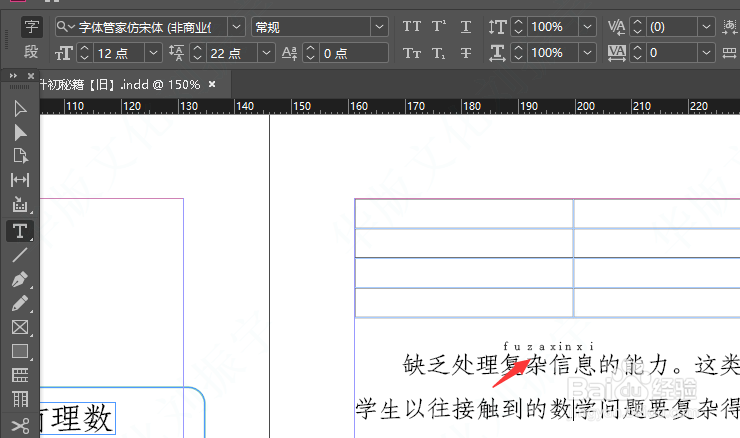Switch to character formatting controls (字)
This screenshot has width=740, height=438.
pos(32,26)
